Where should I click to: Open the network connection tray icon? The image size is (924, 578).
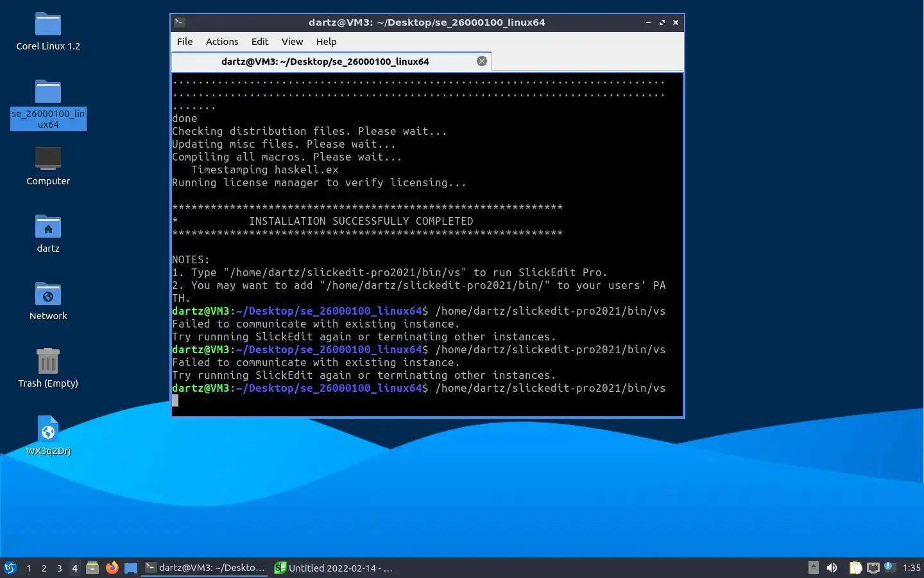(x=873, y=568)
